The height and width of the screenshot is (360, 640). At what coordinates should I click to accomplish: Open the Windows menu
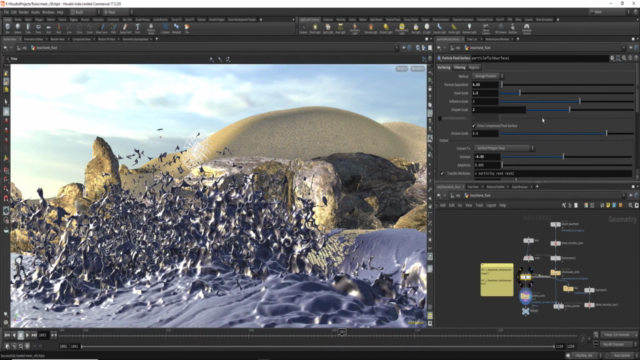pos(48,12)
